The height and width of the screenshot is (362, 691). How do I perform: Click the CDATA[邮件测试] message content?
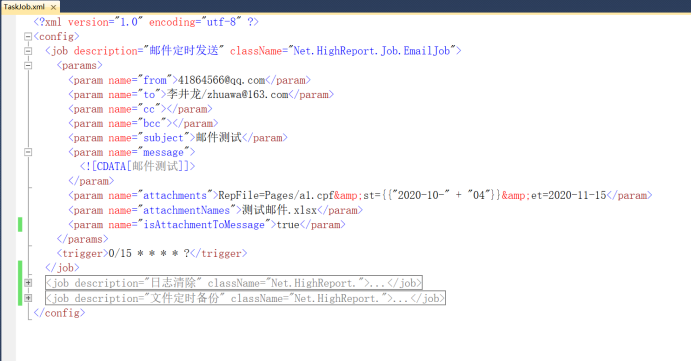(137, 167)
